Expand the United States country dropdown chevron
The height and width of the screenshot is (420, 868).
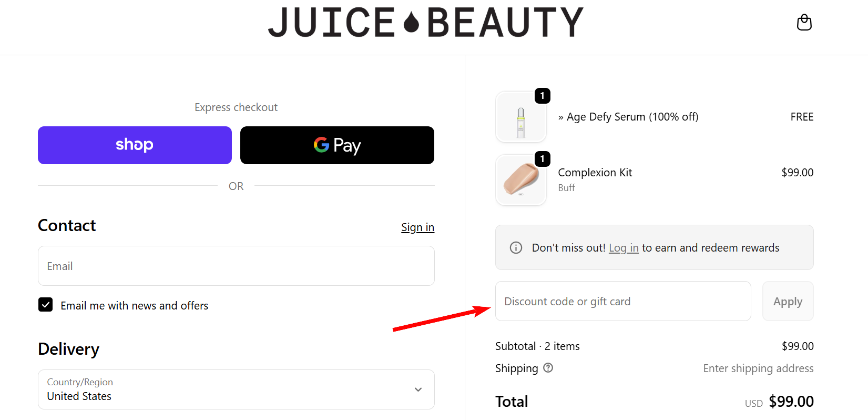(418, 389)
